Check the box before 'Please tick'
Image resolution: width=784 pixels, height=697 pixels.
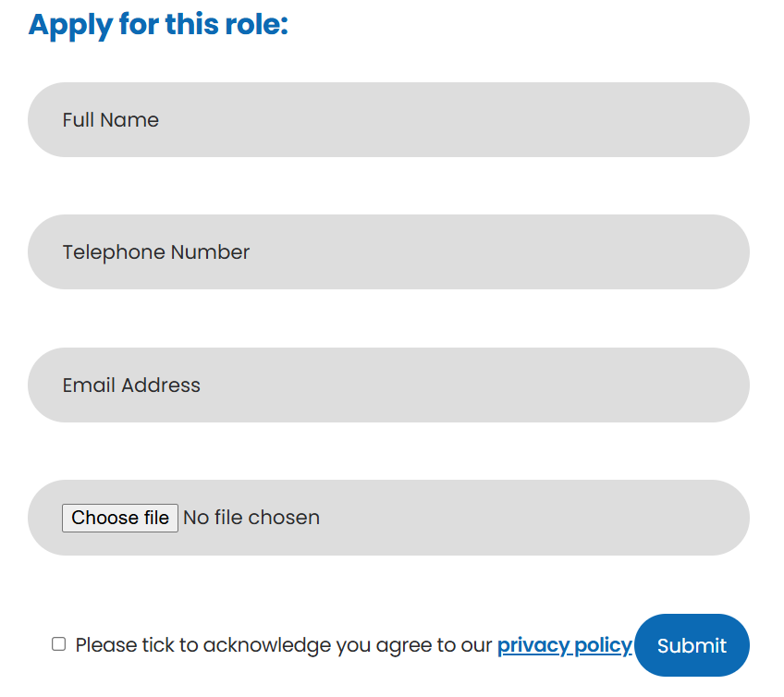(x=59, y=644)
